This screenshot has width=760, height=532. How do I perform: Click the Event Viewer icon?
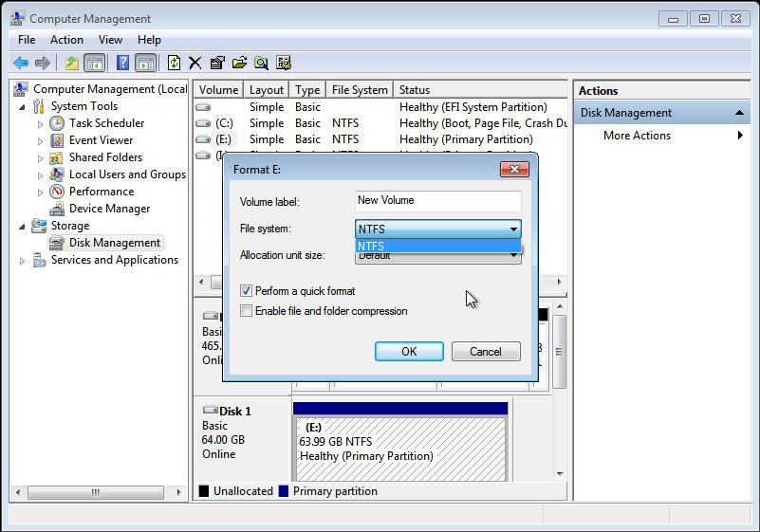click(x=57, y=140)
